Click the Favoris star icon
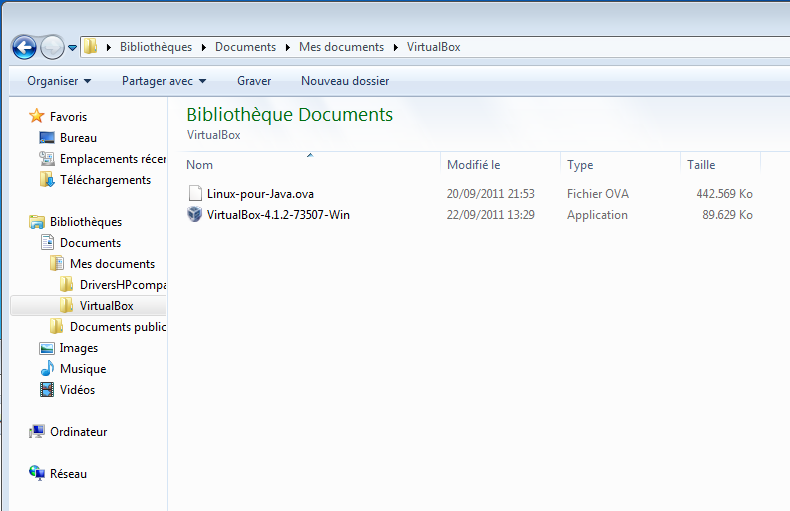Viewport: 790px width, 511px height. [x=36, y=116]
